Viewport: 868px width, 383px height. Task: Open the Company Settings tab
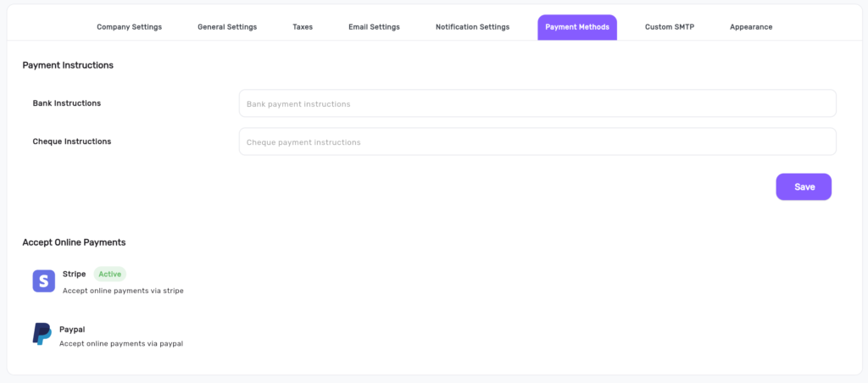(130, 27)
